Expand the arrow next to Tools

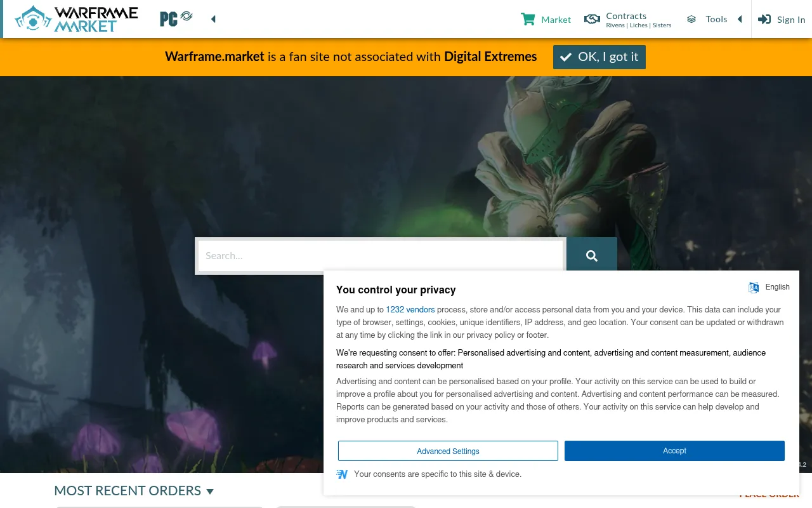pos(740,19)
